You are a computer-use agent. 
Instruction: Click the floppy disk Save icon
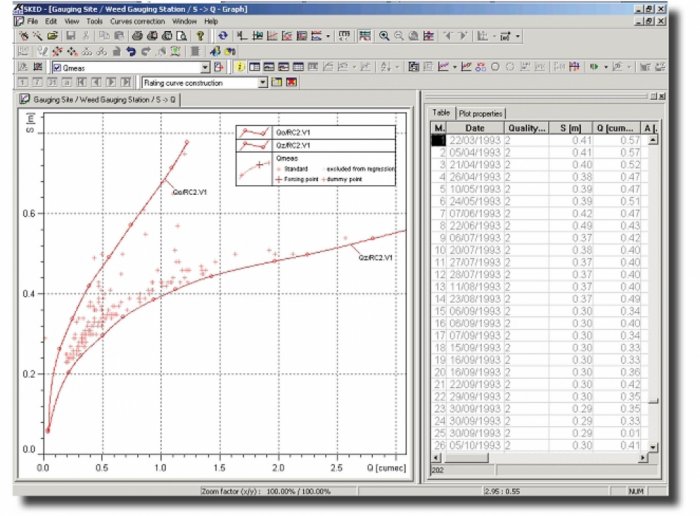[71, 36]
